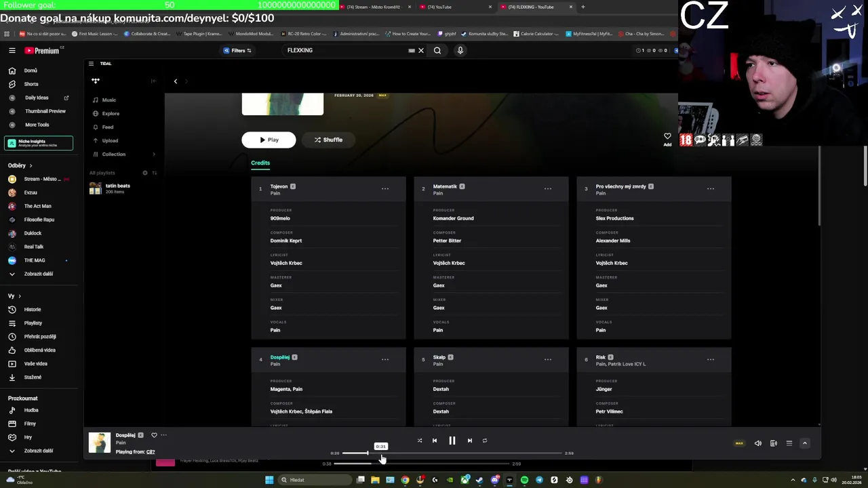
Task: Click producer name Slex Productions
Action: [615, 218]
